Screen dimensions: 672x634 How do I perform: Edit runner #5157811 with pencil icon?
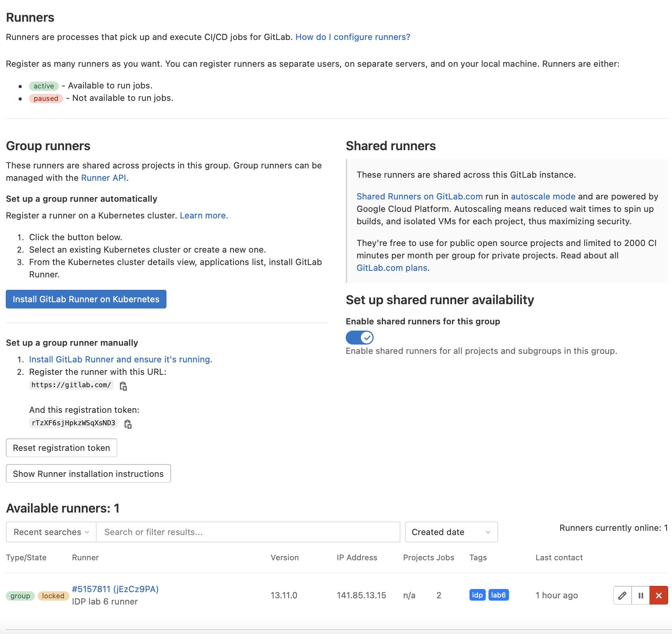622,595
